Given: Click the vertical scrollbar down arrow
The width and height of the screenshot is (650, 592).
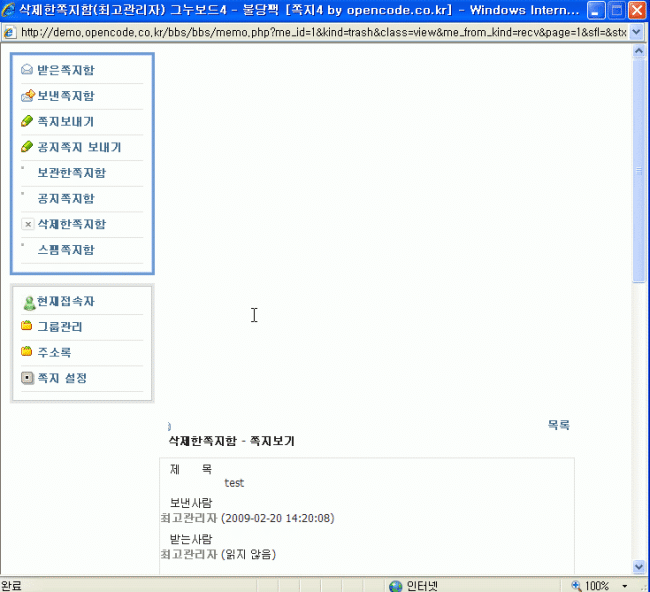Looking at the screenshot, I should point(639,566).
